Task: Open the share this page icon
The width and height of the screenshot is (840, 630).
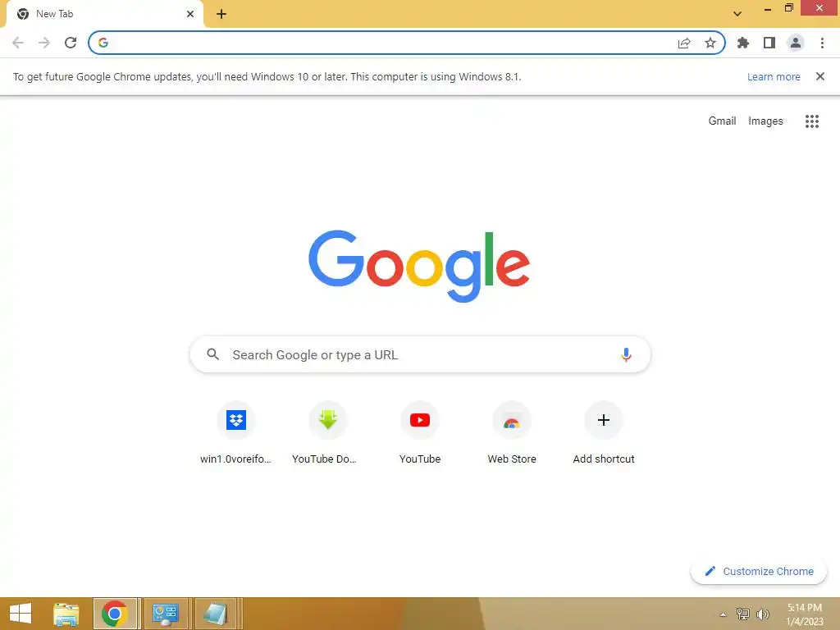Action: [684, 43]
